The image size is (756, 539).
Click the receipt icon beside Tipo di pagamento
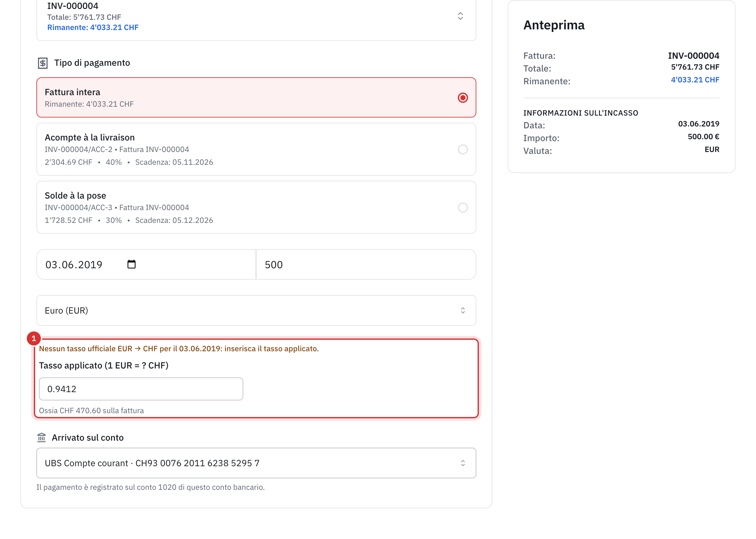click(43, 63)
